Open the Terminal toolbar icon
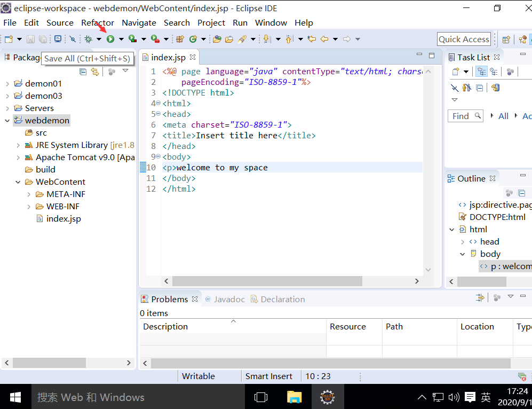 click(x=58, y=39)
